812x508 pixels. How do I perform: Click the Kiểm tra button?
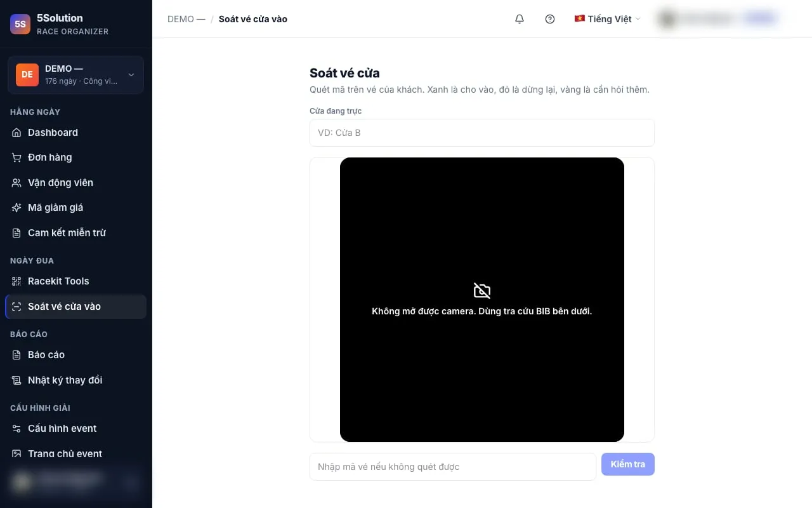tap(628, 464)
